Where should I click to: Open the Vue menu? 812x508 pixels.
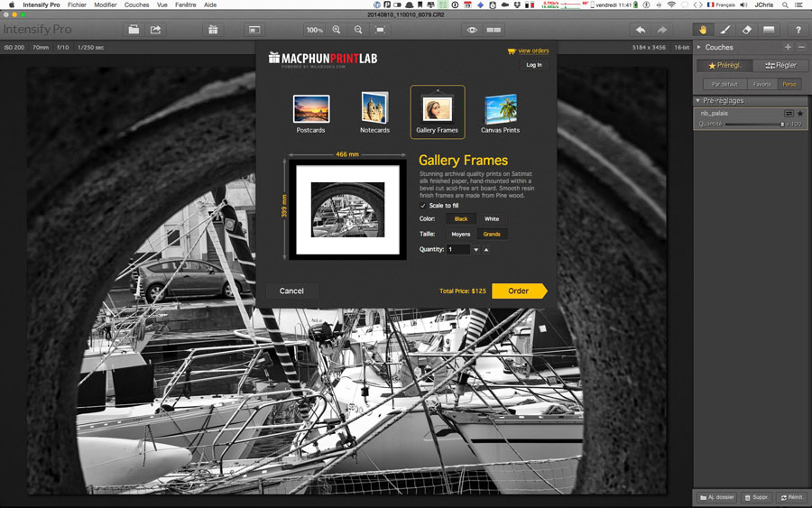(162, 5)
